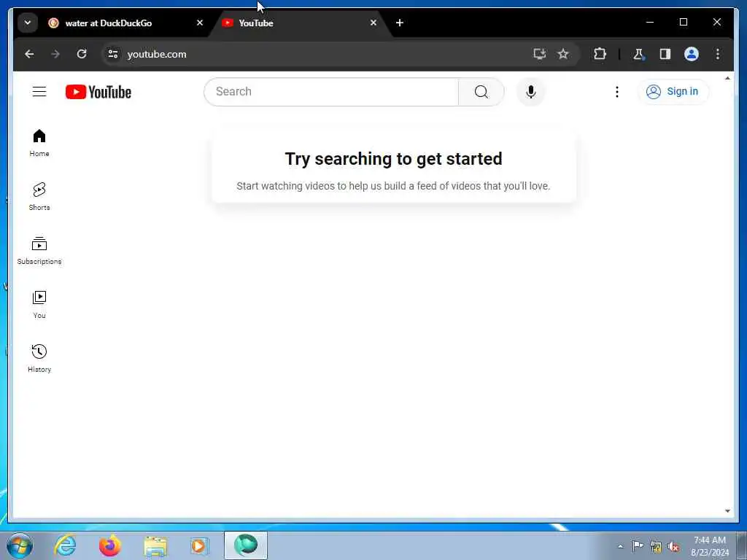747x560 pixels.
Task: Bookmark this page with star icon
Action: click(563, 54)
